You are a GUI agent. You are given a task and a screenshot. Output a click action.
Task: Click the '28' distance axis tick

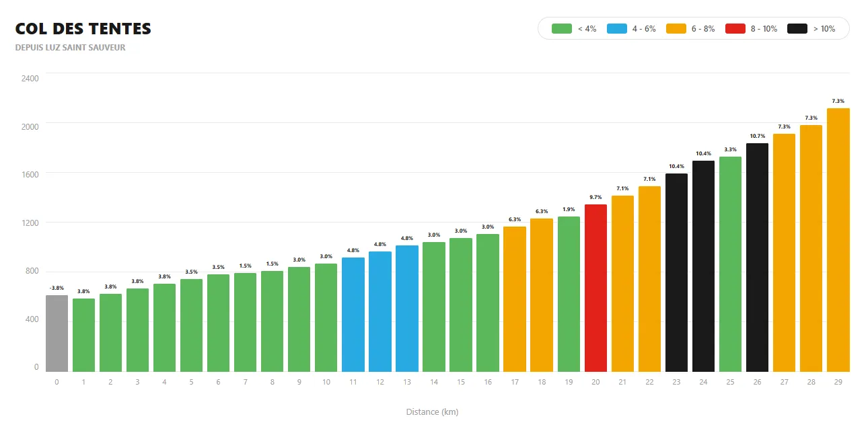coord(811,382)
